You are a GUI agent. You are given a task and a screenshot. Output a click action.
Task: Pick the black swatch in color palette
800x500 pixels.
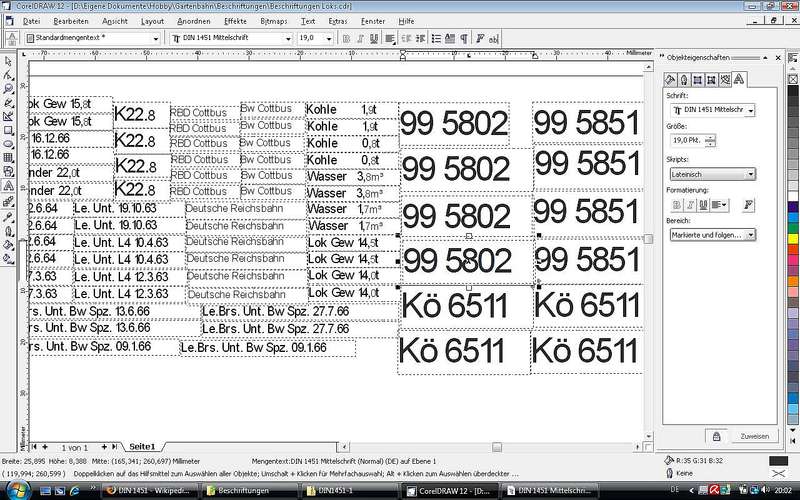coord(793,91)
